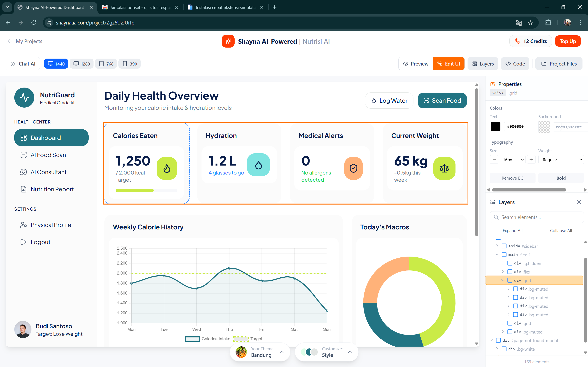Open the font Weight dropdown showing Regular
The image size is (588, 367).
pos(561,159)
